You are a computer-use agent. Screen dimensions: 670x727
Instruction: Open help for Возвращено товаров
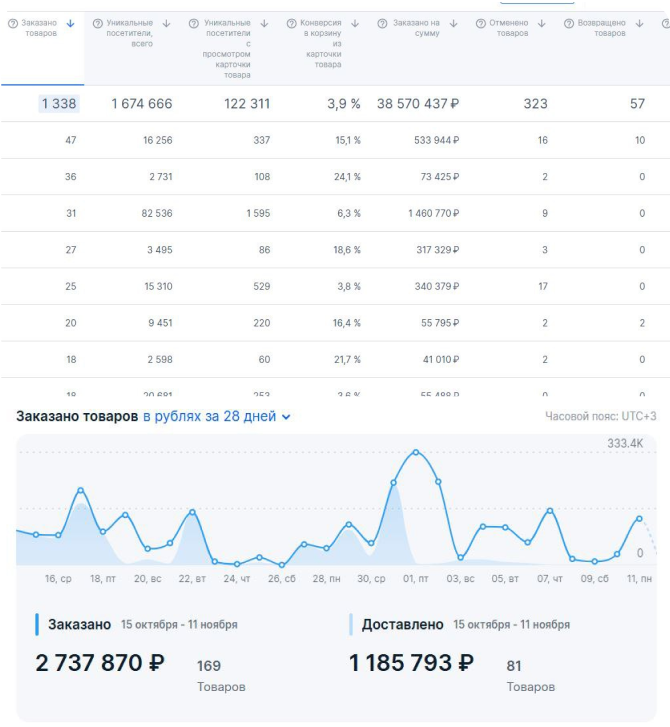tap(568, 24)
